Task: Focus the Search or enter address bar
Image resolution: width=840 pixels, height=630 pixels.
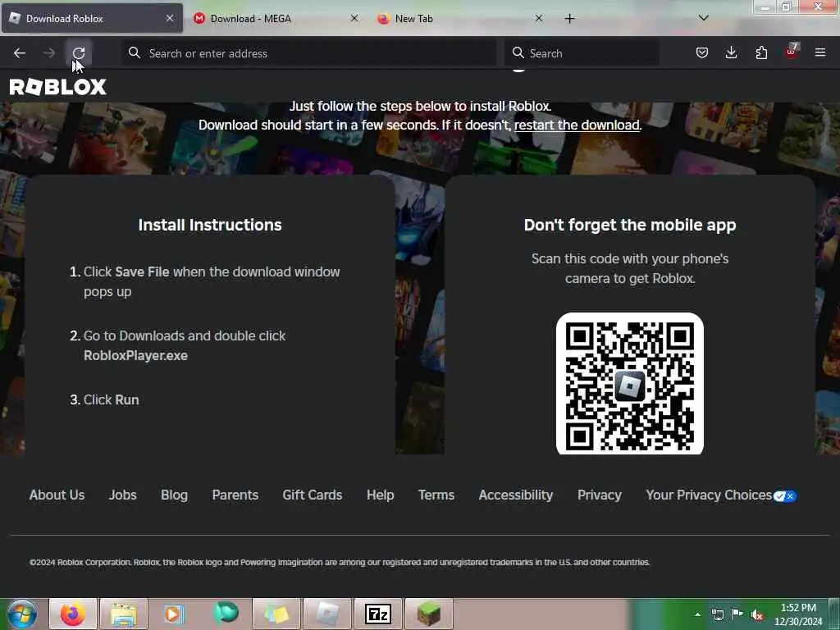Action: pyautogui.click(x=309, y=53)
